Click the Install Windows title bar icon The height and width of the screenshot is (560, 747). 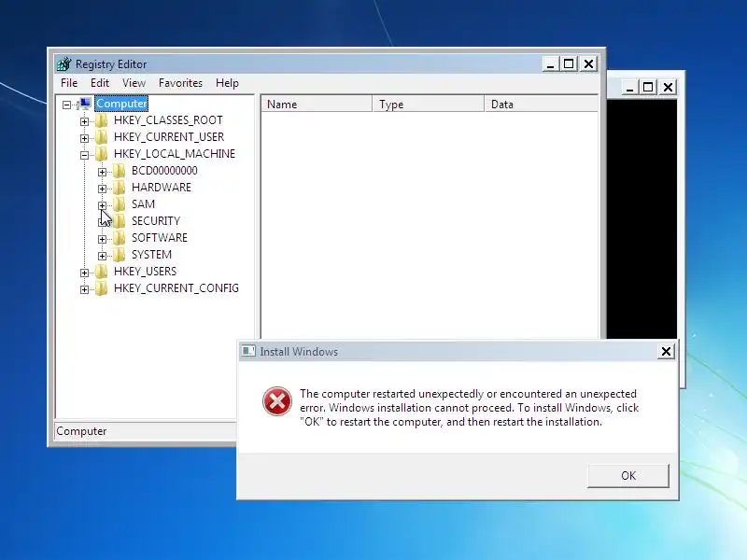[248, 352]
